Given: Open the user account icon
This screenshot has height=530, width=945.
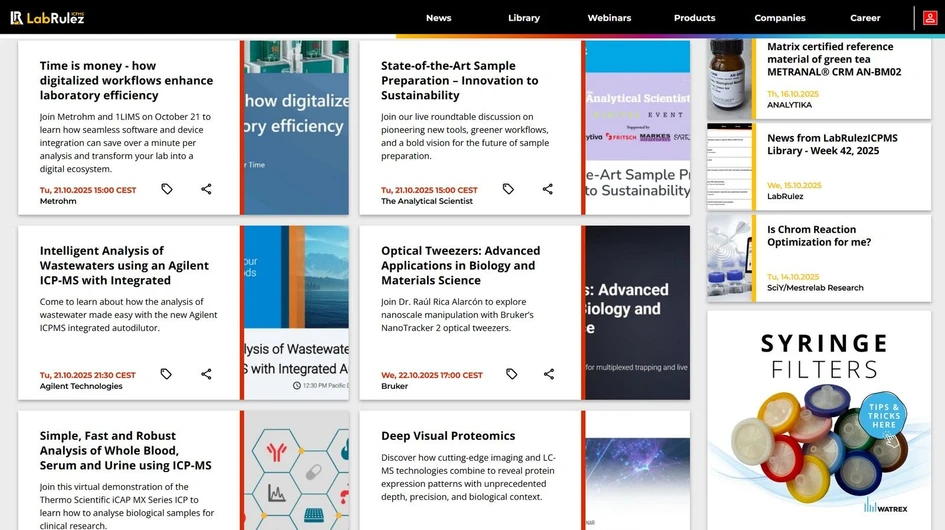Looking at the screenshot, I should click(930, 18).
